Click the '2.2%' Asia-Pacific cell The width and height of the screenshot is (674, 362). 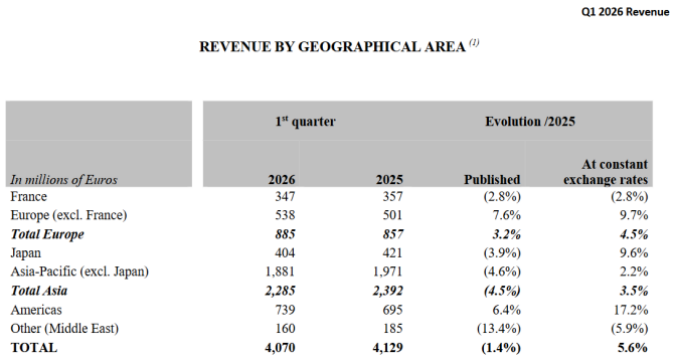click(x=634, y=271)
